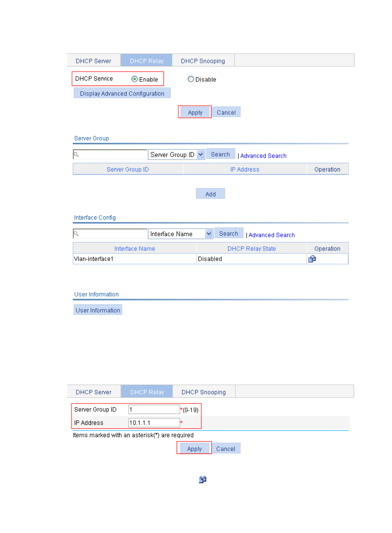Open the Server Group ID dropdown
392x533 pixels.
[200, 155]
